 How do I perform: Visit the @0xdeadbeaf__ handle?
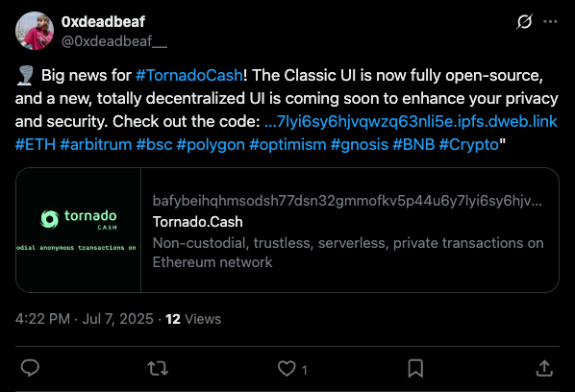pyautogui.click(x=114, y=41)
